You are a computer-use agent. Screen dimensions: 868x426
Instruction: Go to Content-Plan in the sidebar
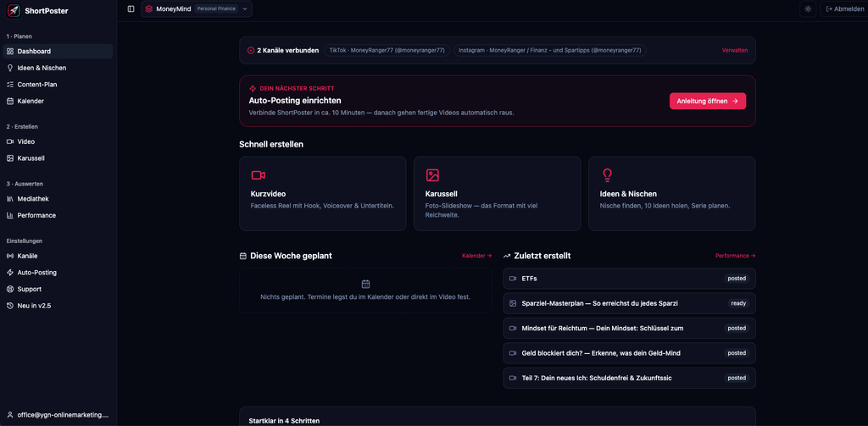pyautogui.click(x=58, y=85)
